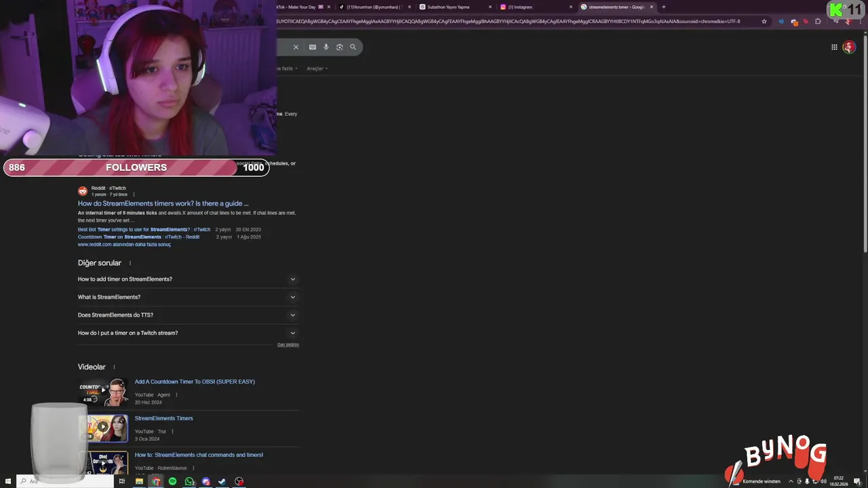Submit search with magnifier icon

click(x=353, y=47)
